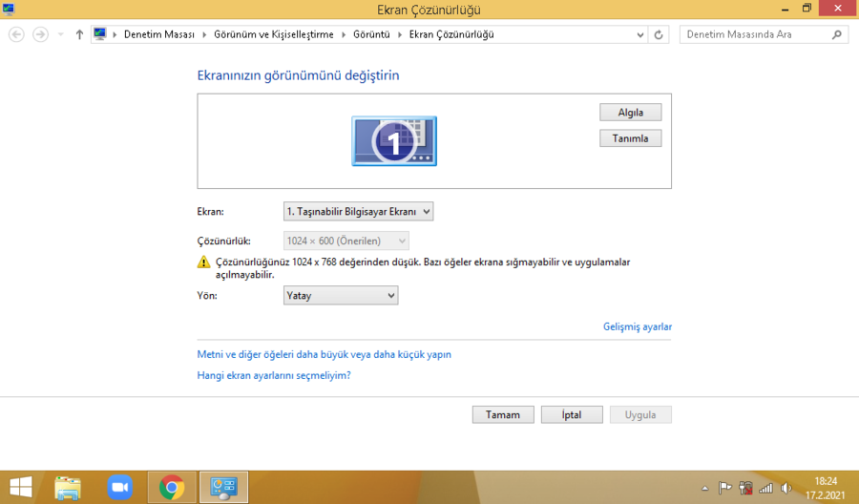Close the Ekran Çözünürlüğü window
This screenshot has height=504, width=859.
[x=838, y=9]
